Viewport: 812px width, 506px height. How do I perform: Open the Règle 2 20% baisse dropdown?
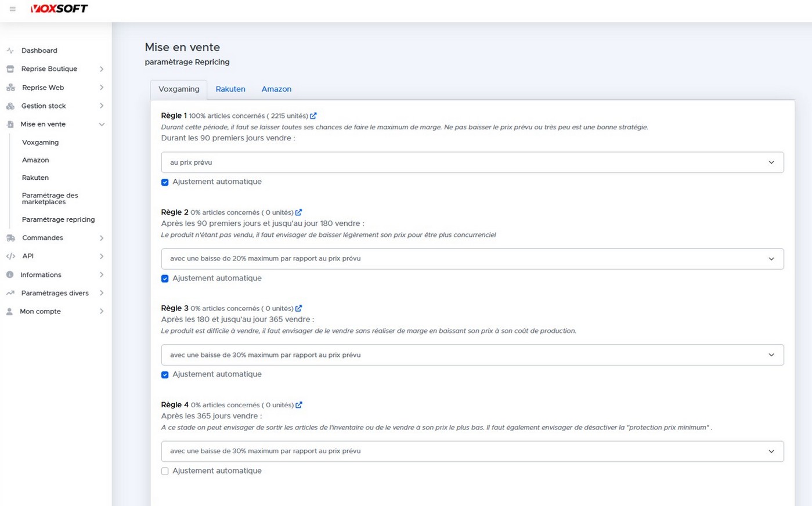pyautogui.click(x=472, y=259)
